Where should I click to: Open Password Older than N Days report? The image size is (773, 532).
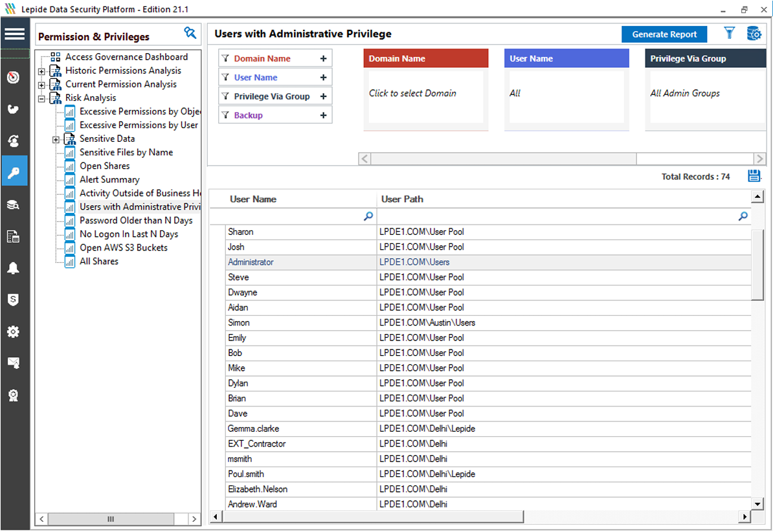point(136,220)
